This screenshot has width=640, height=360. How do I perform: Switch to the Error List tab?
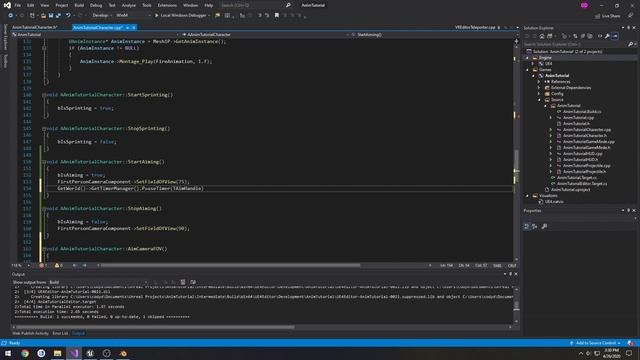point(60,333)
